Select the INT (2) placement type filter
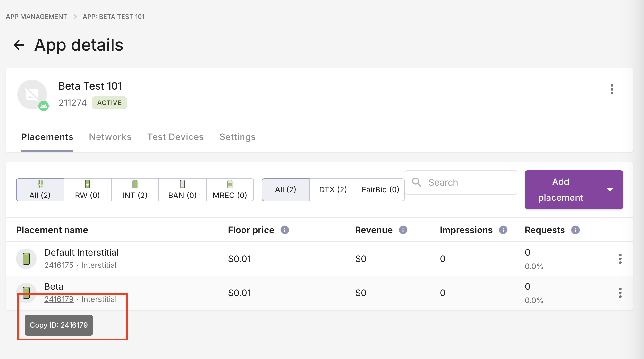 (x=135, y=190)
